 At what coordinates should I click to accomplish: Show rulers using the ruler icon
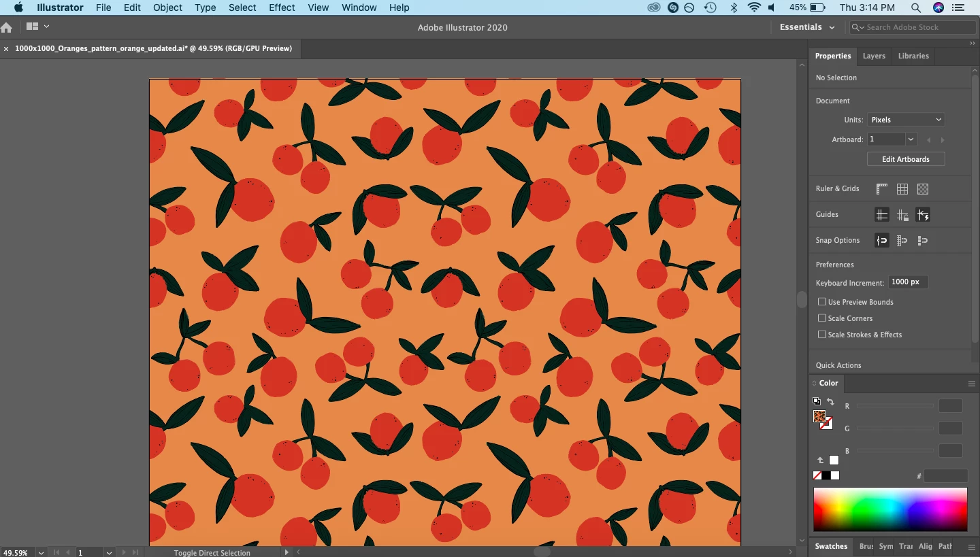882,189
